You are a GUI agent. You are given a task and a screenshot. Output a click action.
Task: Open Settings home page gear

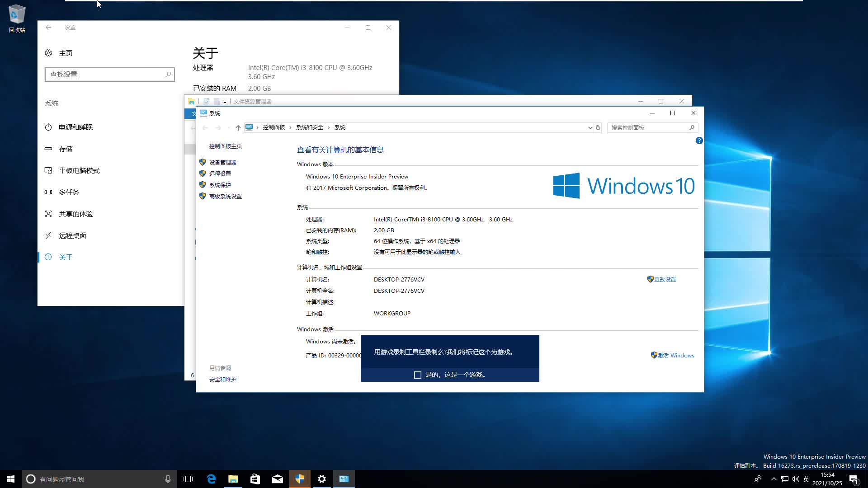coord(48,53)
